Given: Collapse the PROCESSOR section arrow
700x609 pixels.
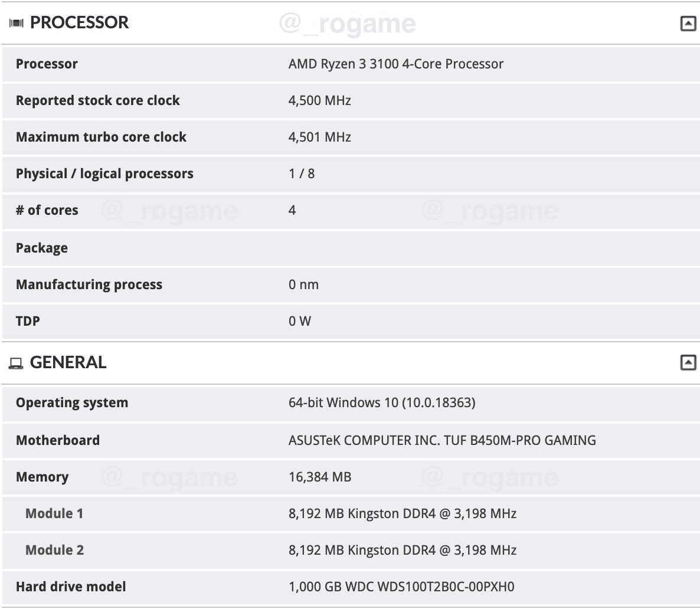Looking at the screenshot, I should [688, 23].
